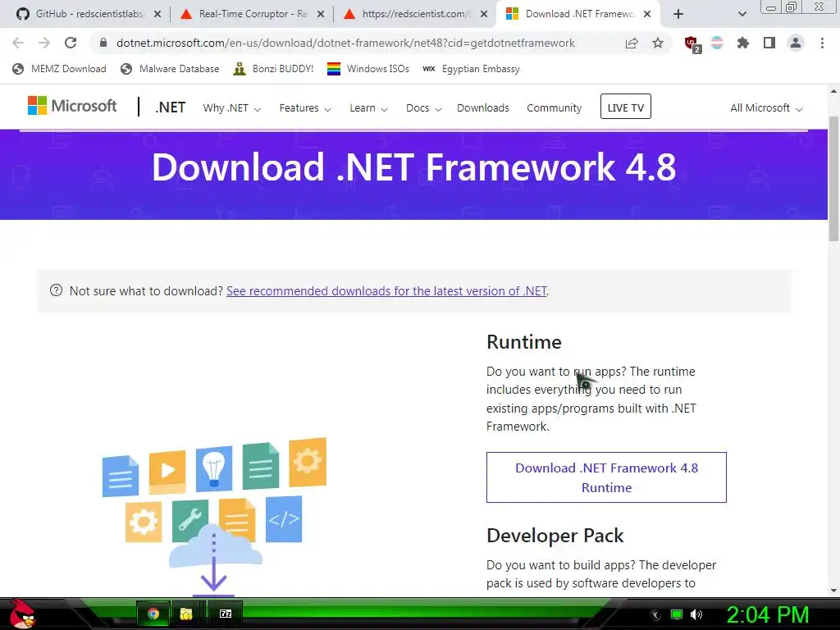Click the page vertical scrollbar thumb
Viewport: 840px width, 630px height.
[x=833, y=178]
